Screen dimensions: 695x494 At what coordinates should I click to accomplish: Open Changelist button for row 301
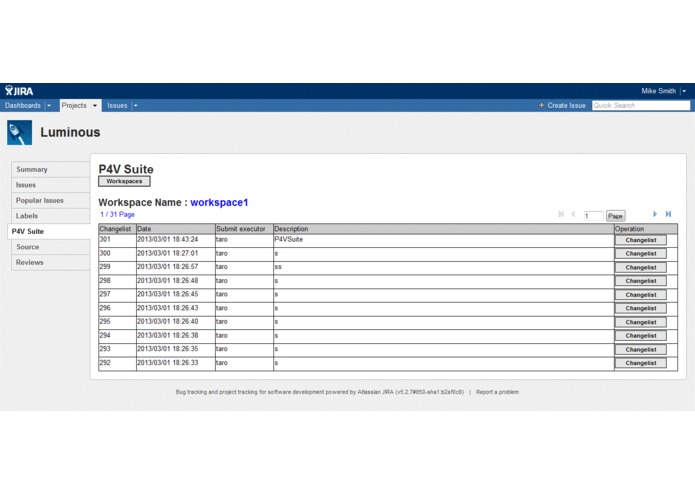coord(640,240)
